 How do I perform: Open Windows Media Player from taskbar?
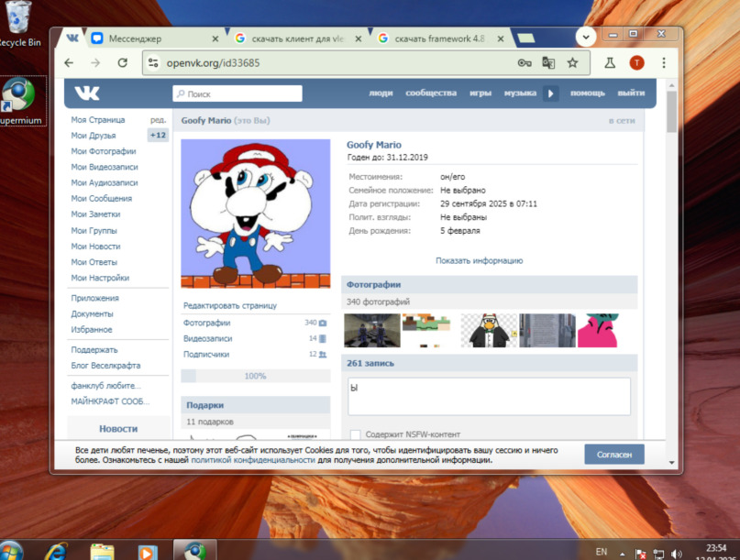(147, 552)
